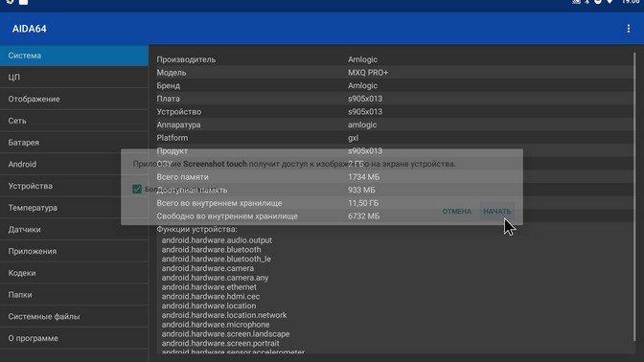This screenshot has width=644, height=362.
Task: Open the ЦП section
Action: 74,78
